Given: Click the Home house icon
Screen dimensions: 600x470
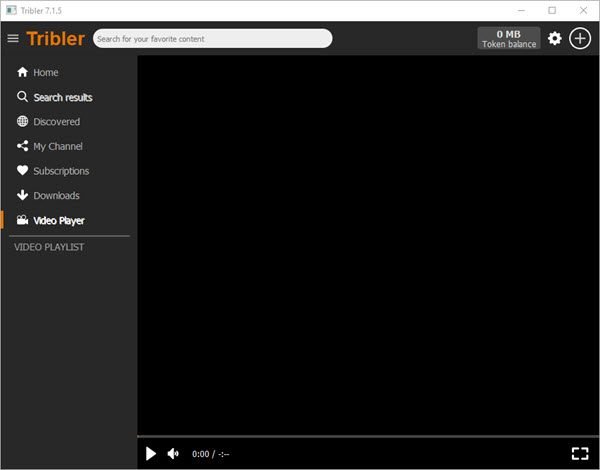Looking at the screenshot, I should tap(22, 72).
